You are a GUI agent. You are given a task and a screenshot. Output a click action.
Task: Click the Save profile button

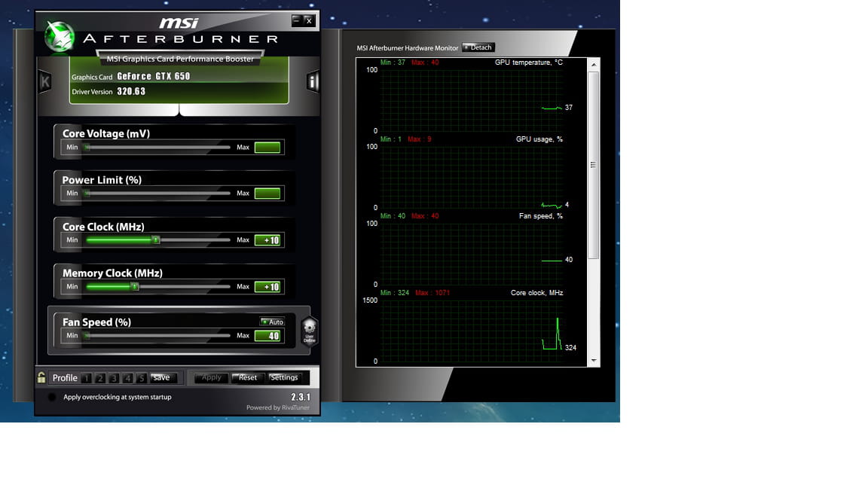pyautogui.click(x=163, y=378)
